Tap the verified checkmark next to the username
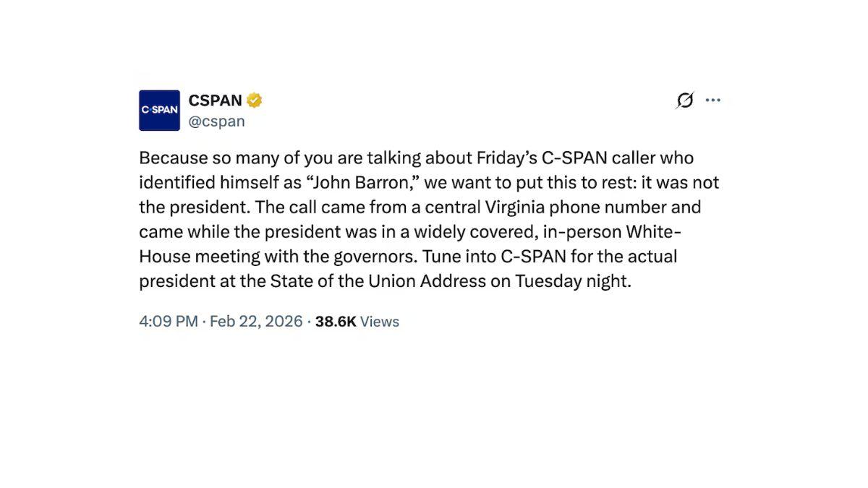This screenshot has height=488, width=868. pyautogui.click(x=253, y=100)
